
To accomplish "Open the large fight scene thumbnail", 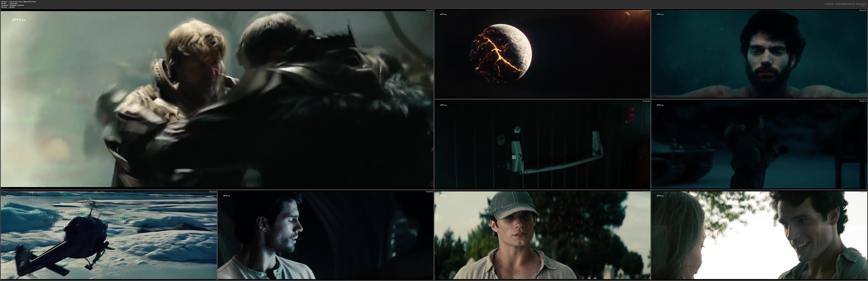I will pos(217,99).
